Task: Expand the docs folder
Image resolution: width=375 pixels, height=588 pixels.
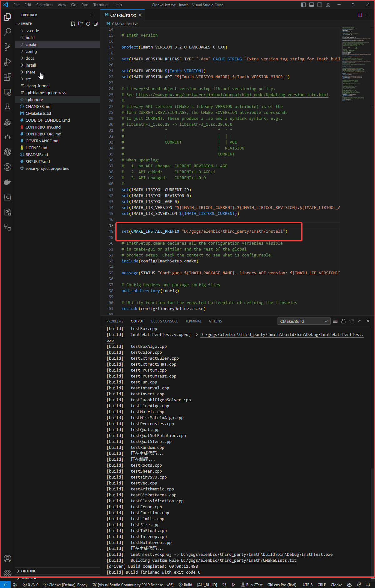Action: (58, 58)
